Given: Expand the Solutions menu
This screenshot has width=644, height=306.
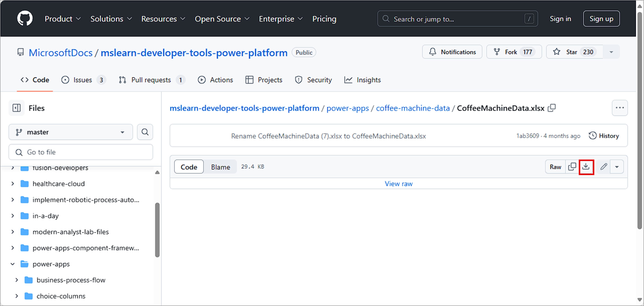Looking at the screenshot, I should (111, 19).
